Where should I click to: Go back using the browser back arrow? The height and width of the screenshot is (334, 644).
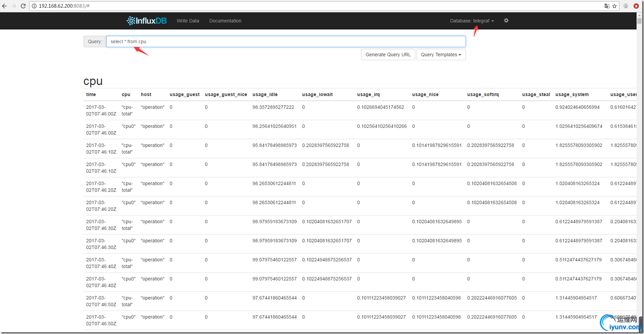(4, 6)
